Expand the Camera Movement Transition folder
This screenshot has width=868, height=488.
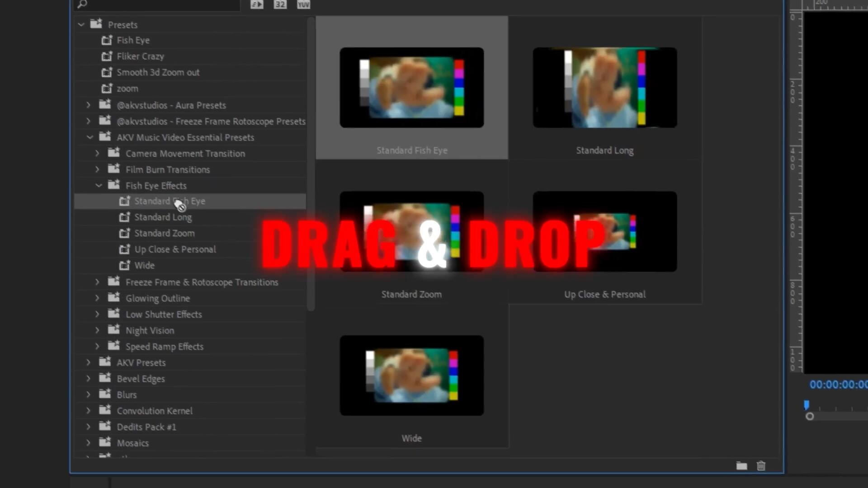tap(97, 154)
